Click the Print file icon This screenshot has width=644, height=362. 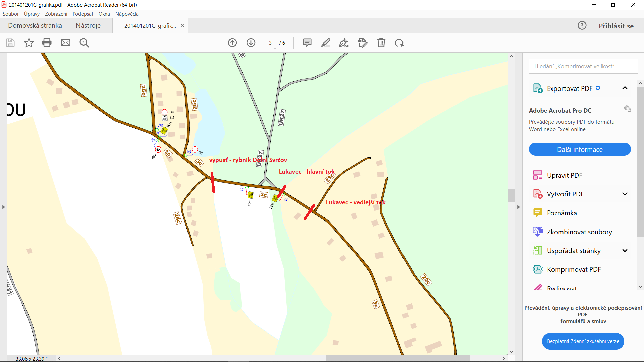click(47, 43)
